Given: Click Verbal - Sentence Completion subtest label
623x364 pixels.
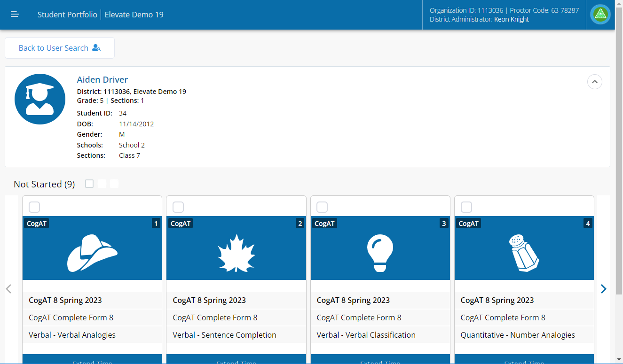Looking at the screenshot, I should (x=224, y=335).
